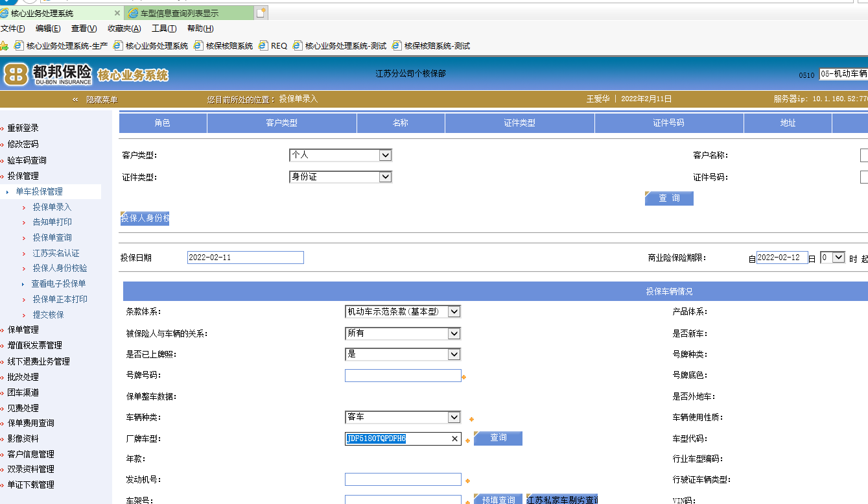Viewport: 868px width, 504px height.
Task: Click the 商业险保险期限 start date field
Action: [x=782, y=258]
